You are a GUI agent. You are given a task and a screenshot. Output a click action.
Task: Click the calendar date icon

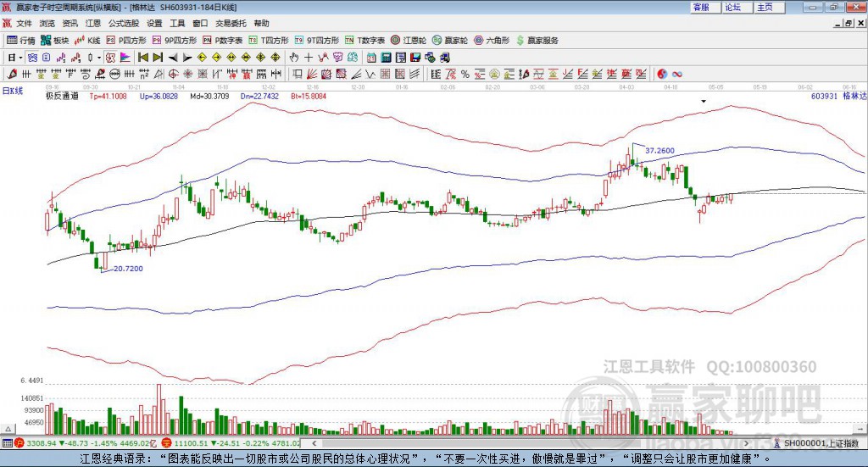coord(371,58)
